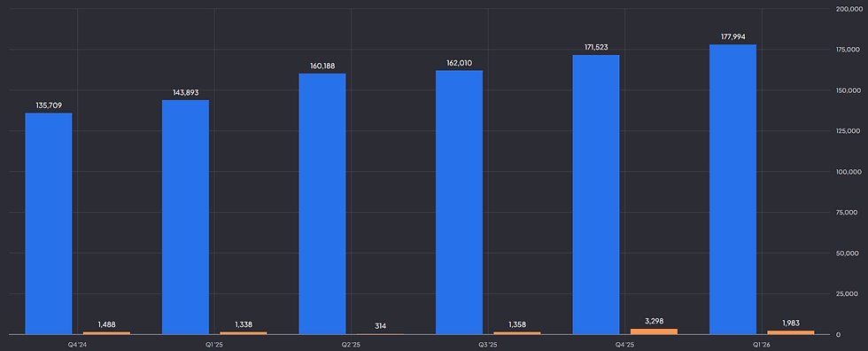Click the orange bar labeled 3,298
Image resolution: width=868 pixels, height=351 pixels.
point(654,331)
